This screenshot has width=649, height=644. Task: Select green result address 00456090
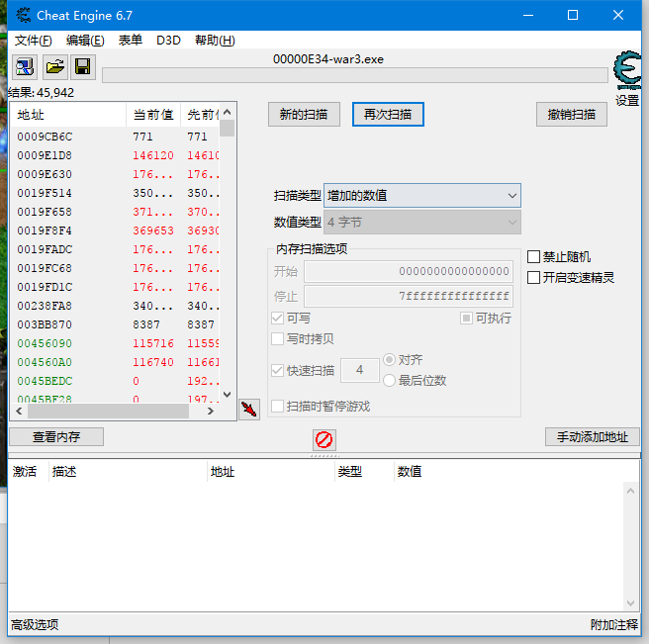pos(45,343)
